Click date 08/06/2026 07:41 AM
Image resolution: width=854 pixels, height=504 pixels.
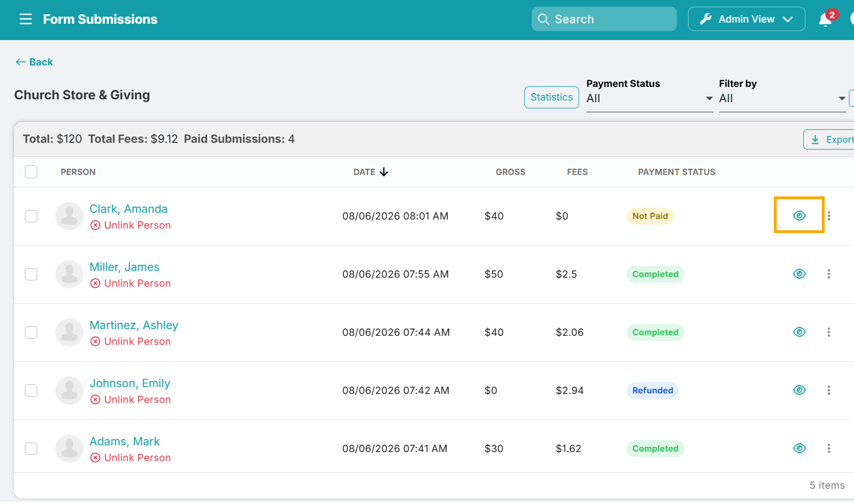[395, 449]
